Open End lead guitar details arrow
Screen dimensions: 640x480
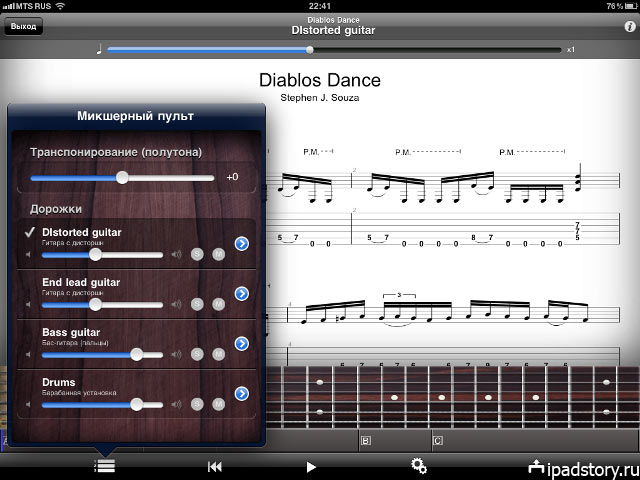click(242, 293)
